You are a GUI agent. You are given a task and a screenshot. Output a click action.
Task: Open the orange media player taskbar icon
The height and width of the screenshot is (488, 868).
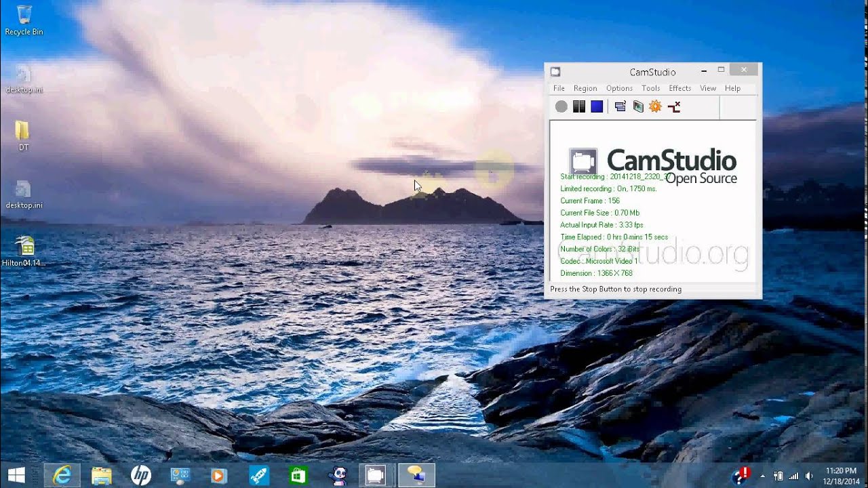coord(218,475)
